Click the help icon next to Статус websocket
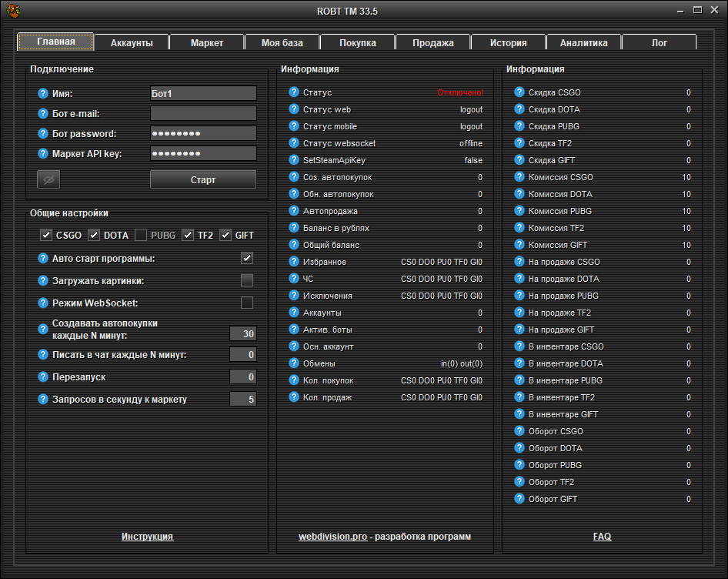The height and width of the screenshot is (579, 728). tap(293, 143)
